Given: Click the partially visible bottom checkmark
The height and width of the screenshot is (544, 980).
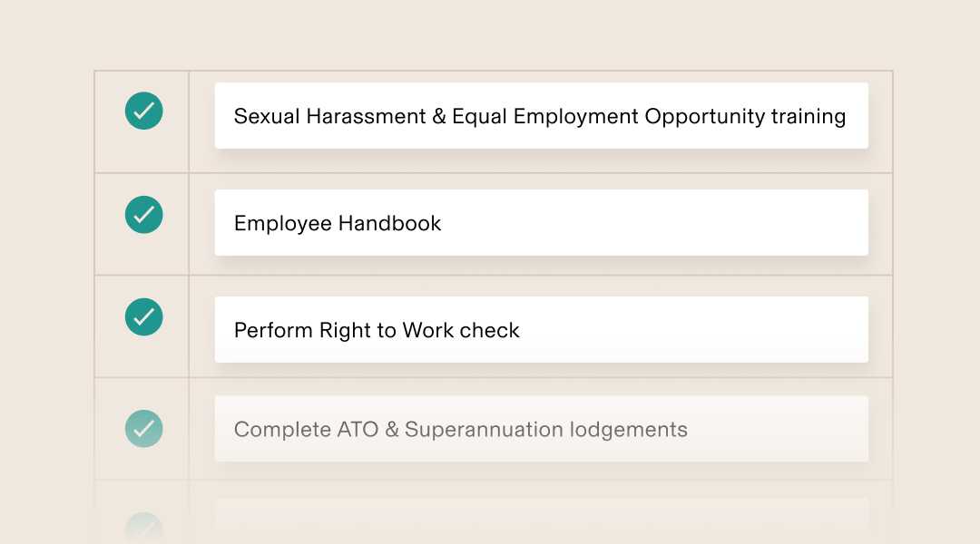Looking at the screenshot, I should 143,524.
